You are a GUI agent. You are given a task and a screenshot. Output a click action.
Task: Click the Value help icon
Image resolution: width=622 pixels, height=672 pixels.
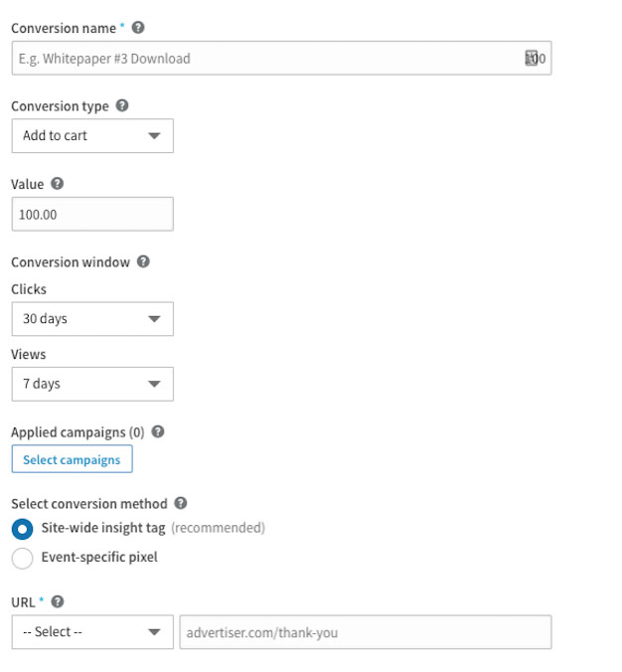pyautogui.click(x=57, y=184)
